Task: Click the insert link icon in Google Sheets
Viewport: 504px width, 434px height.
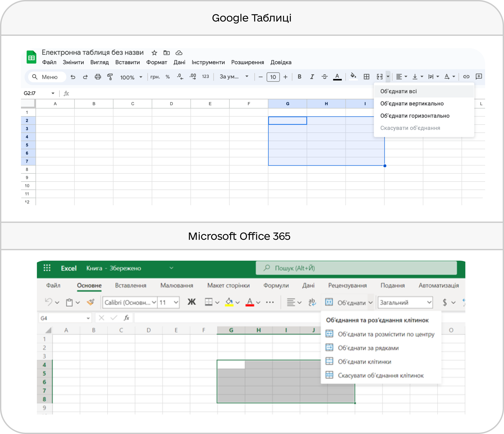Action: click(x=466, y=77)
